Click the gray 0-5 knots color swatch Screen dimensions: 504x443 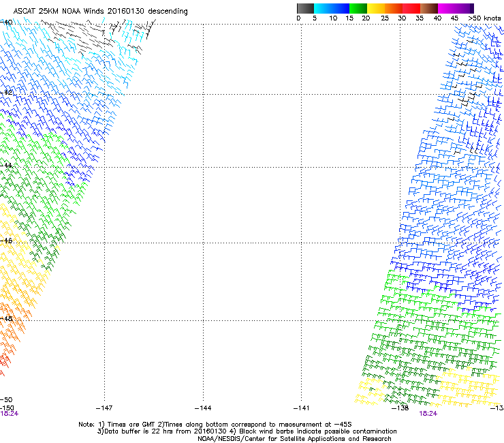(x=305, y=8)
